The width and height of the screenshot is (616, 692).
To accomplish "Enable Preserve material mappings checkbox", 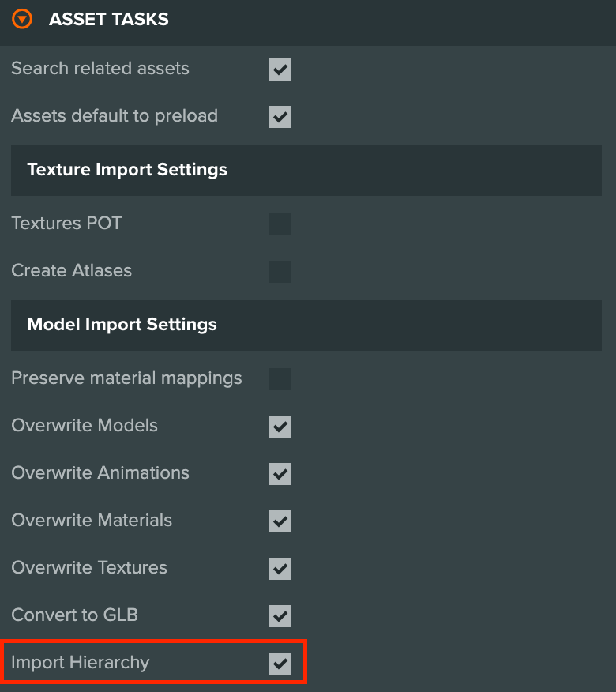I will coord(280,379).
